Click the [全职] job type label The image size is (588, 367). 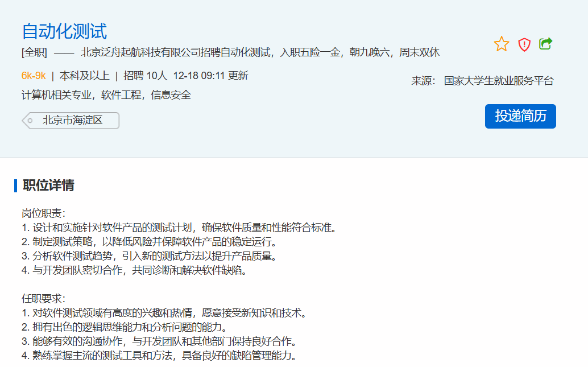(x=34, y=53)
